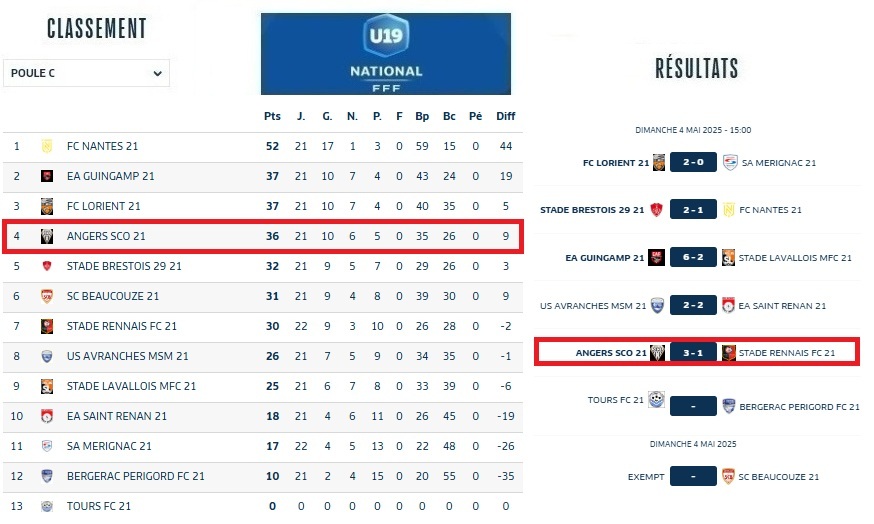Click SA Merignac crest in results list

tap(730, 162)
